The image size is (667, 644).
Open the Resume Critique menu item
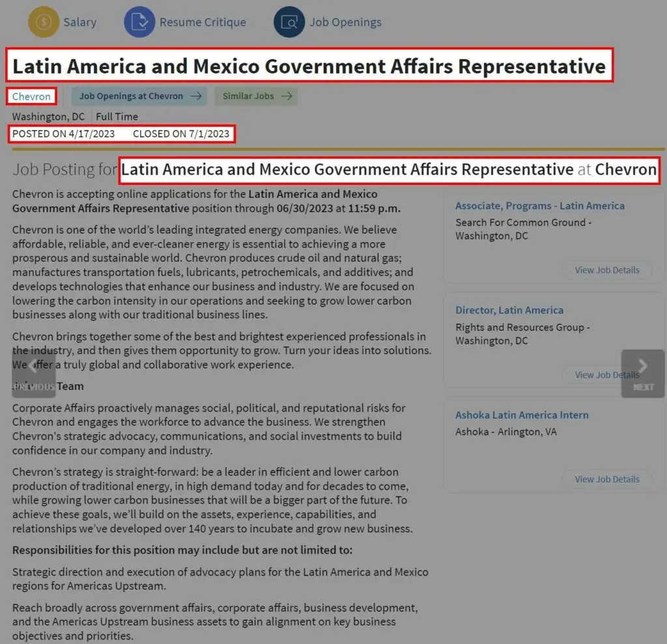(x=203, y=22)
